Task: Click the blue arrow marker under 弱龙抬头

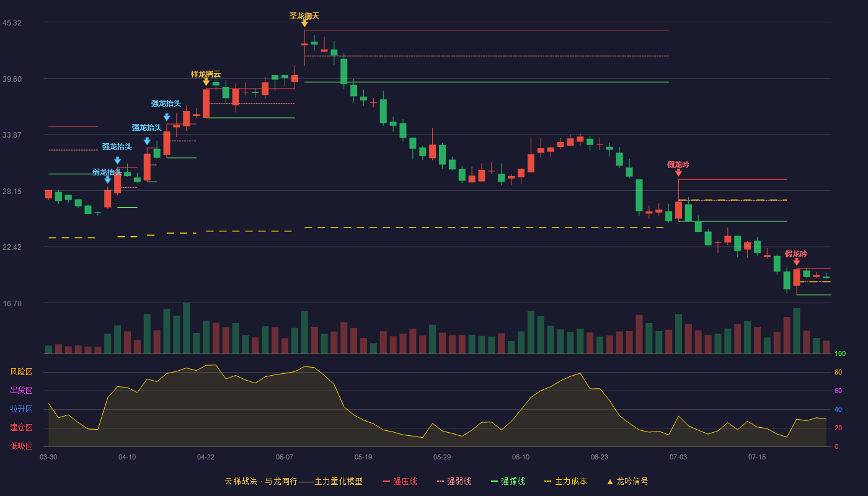Action: coord(108,180)
